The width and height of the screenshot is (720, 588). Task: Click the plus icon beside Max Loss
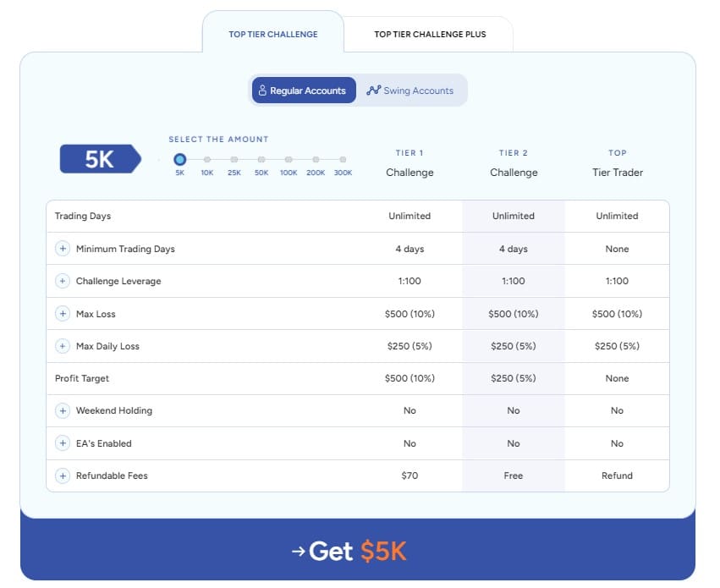click(x=63, y=314)
